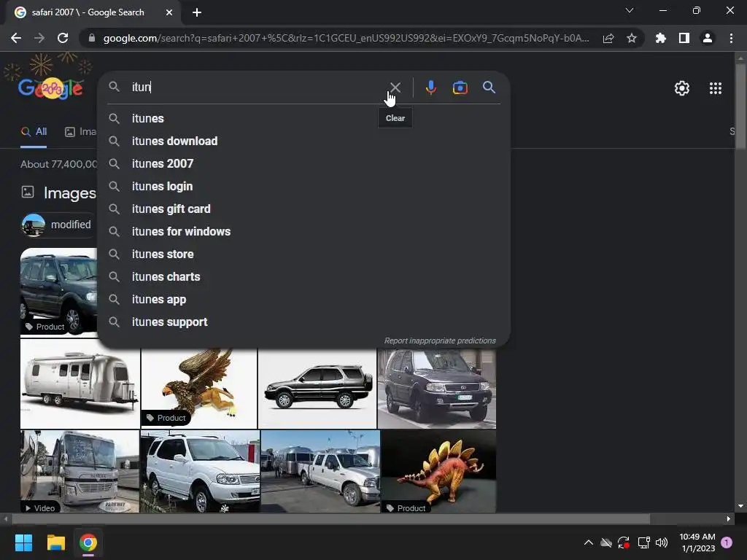Open Chrome three-dot menu
Screen dimensions: 747x560
click(x=731, y=38)
